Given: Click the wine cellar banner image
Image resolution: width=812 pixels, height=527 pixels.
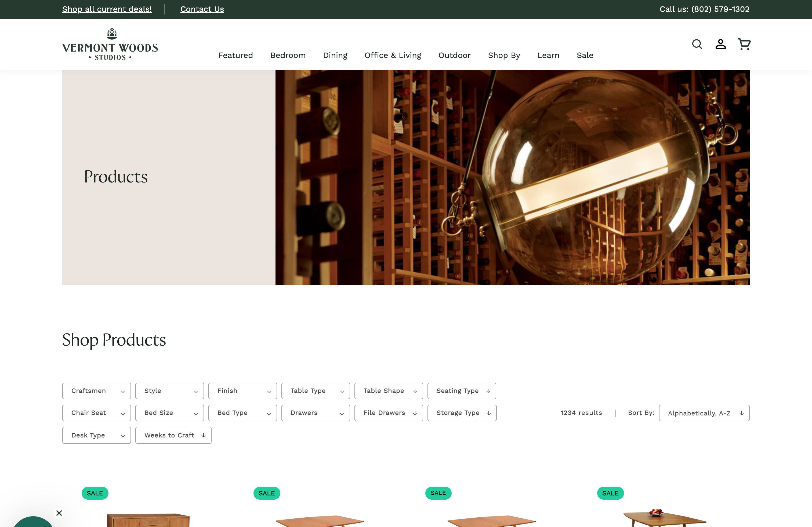Looking at the screenshot, I should [512, 177].
